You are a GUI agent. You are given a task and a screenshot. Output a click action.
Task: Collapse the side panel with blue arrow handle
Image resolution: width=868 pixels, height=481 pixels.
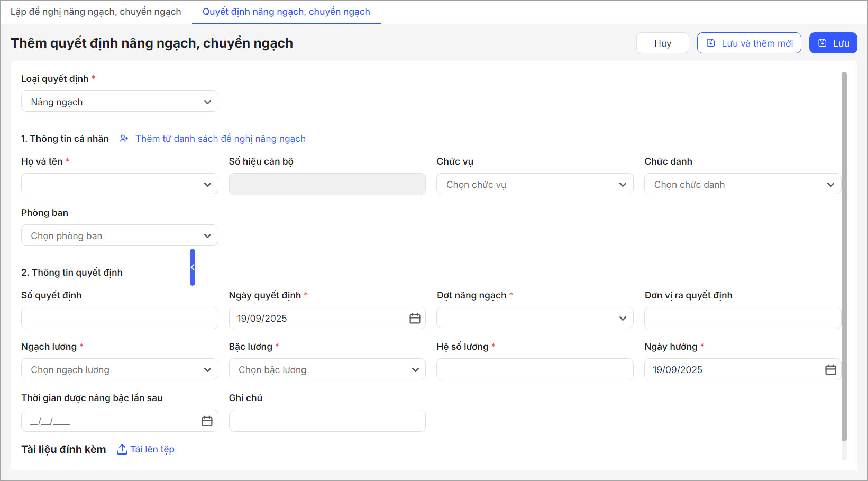click(193, 267)
